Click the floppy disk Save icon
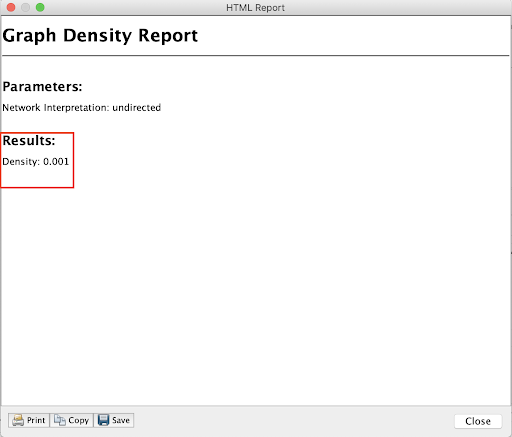Screen dimensions: 512x437 click(103, 420)
